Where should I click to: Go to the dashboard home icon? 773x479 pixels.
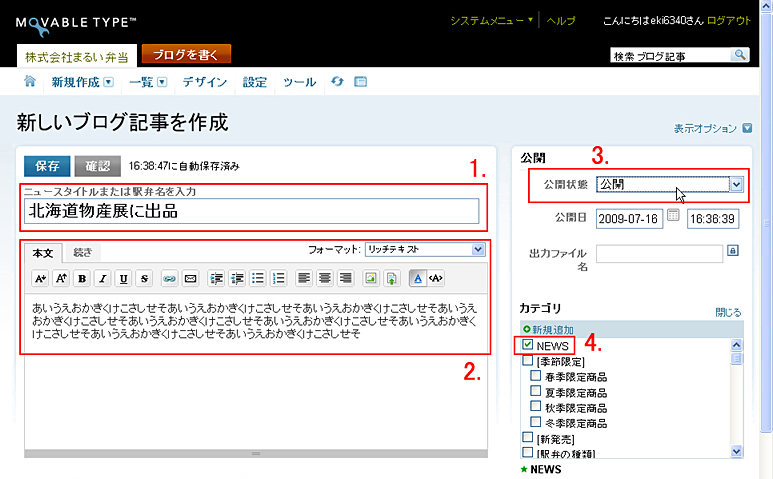(x=30, y=81)
